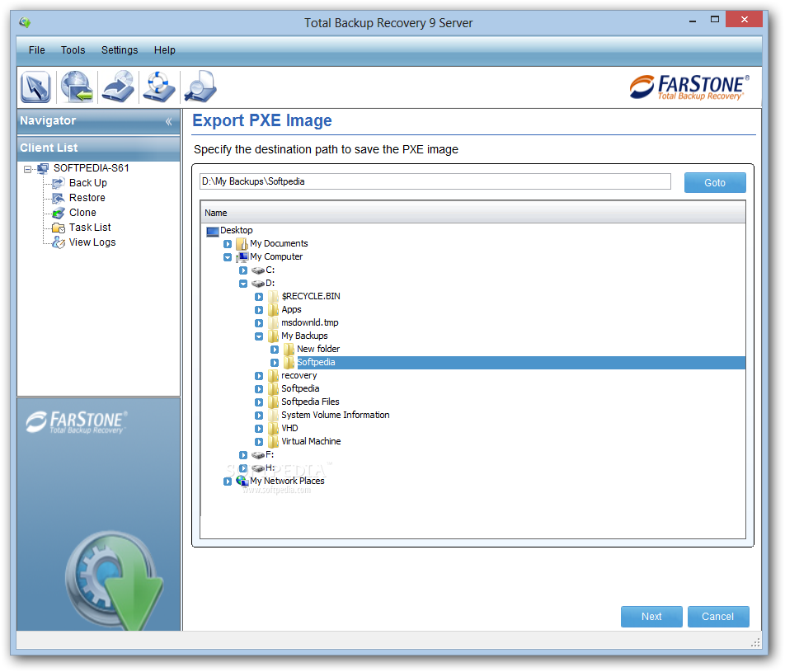Click the Client List header
785x672 pixels.
click(99, 148)
